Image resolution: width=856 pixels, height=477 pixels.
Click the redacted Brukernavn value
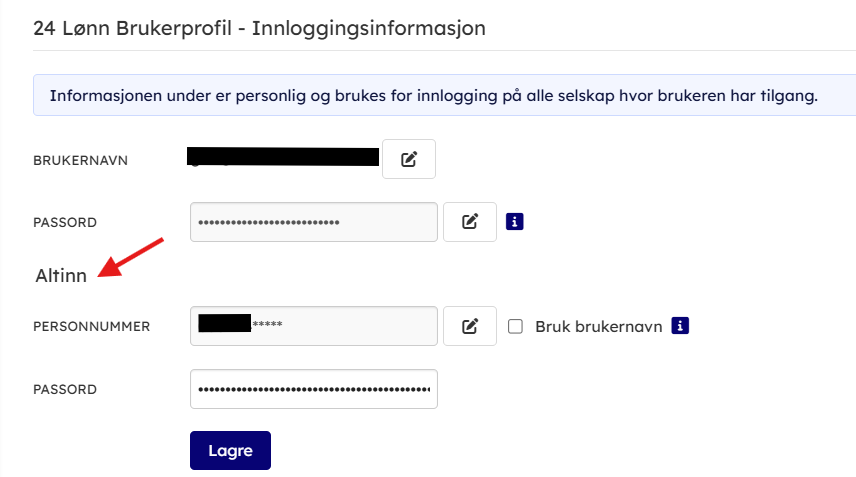tap(283, 157)
